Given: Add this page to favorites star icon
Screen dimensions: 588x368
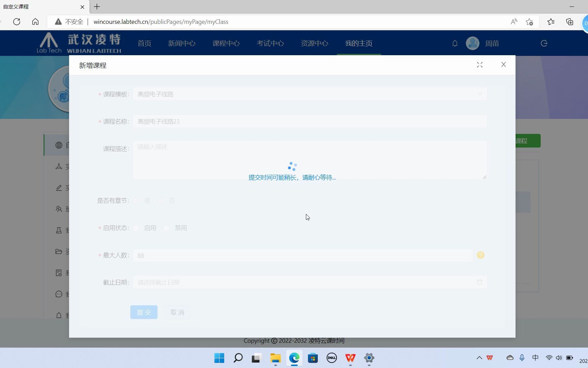Looking at the screenshot, I should (529, 22).
